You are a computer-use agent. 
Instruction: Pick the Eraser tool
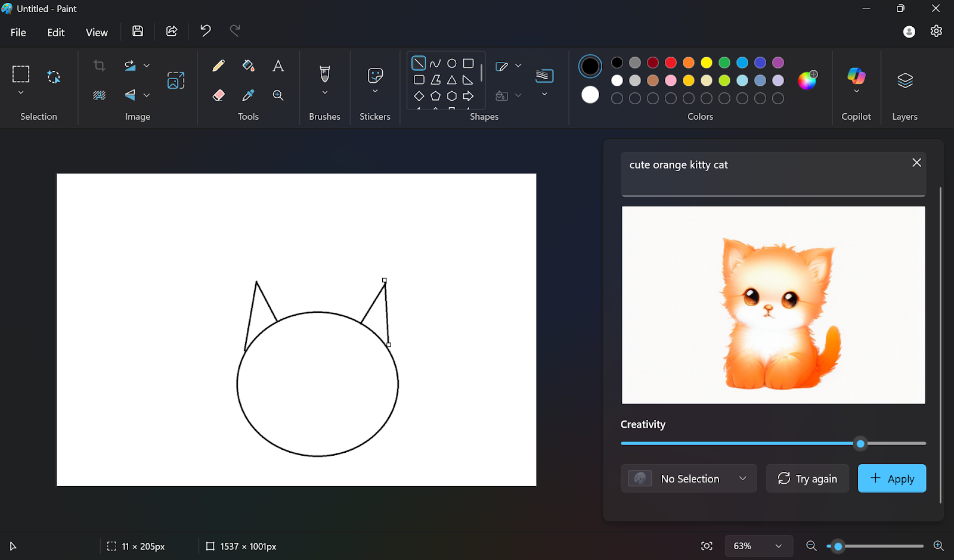click(218, 95)
